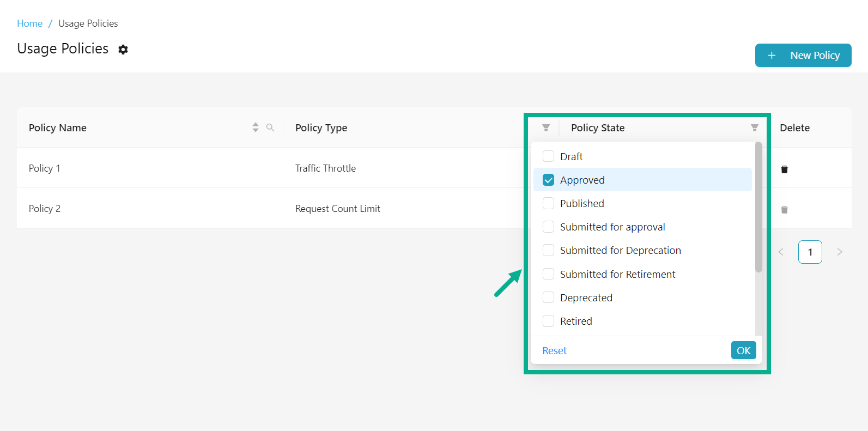
Task: Click the Policy Name sort arrows
Action: (256, 128)
